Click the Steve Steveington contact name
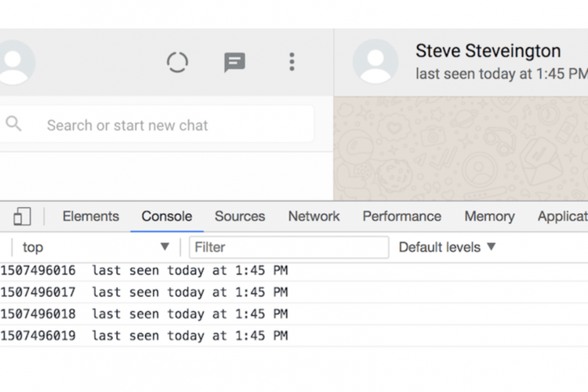The width and height of the screenshot is (588, 392). pos(488,52)
